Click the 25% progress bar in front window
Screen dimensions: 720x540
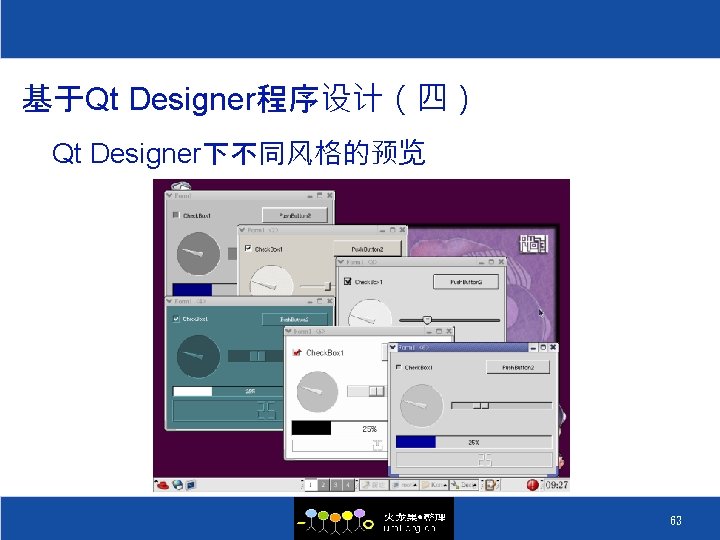point(474,442)
